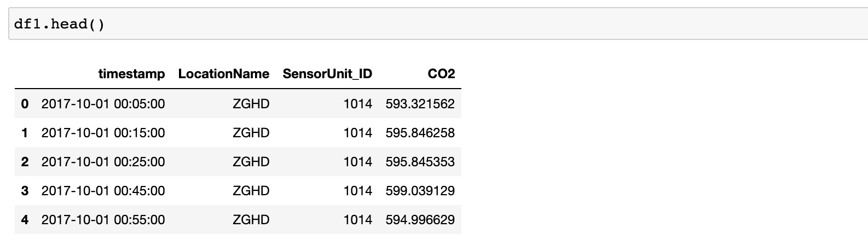Click row index 1 label

coord(25,133)
